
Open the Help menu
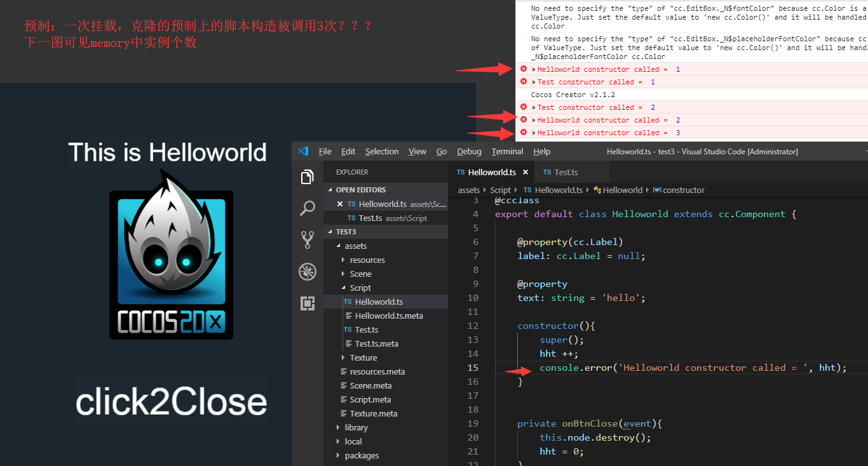541,152
